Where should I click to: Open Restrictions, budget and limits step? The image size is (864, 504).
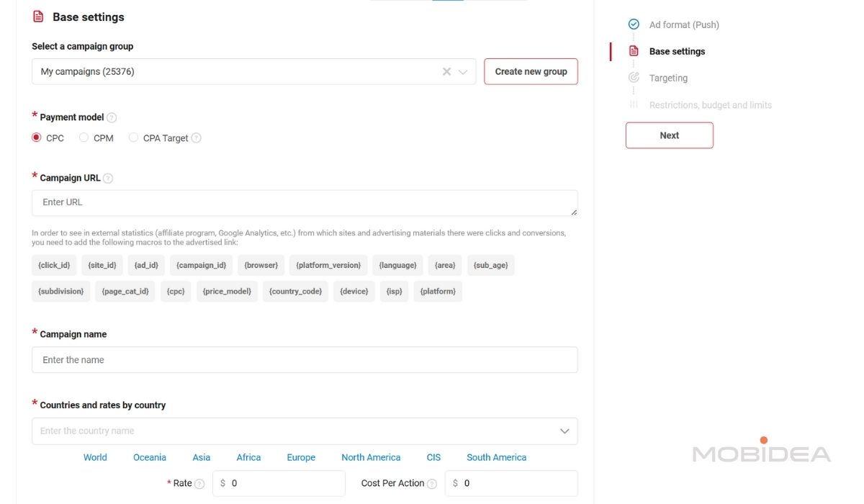(x=710, y=105)
